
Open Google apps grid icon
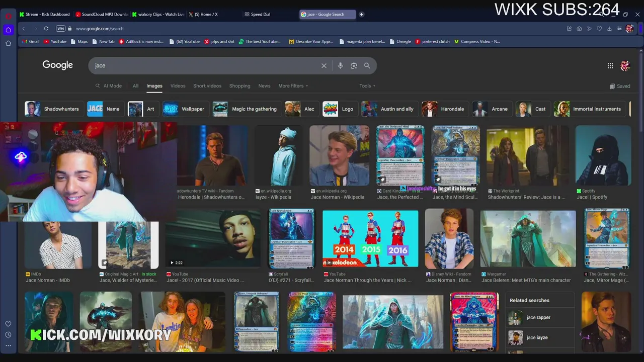click(x=610, y=65)
